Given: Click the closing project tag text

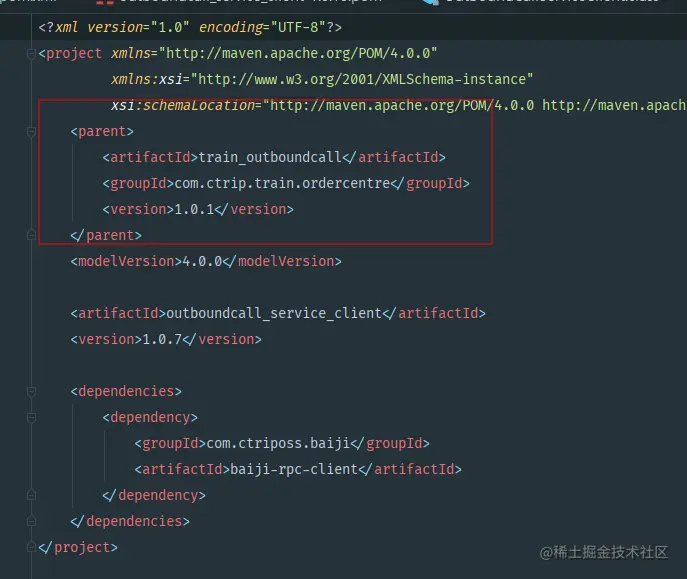Looking at the screenshot, I should pyautogui.click(x=78, y=547).
